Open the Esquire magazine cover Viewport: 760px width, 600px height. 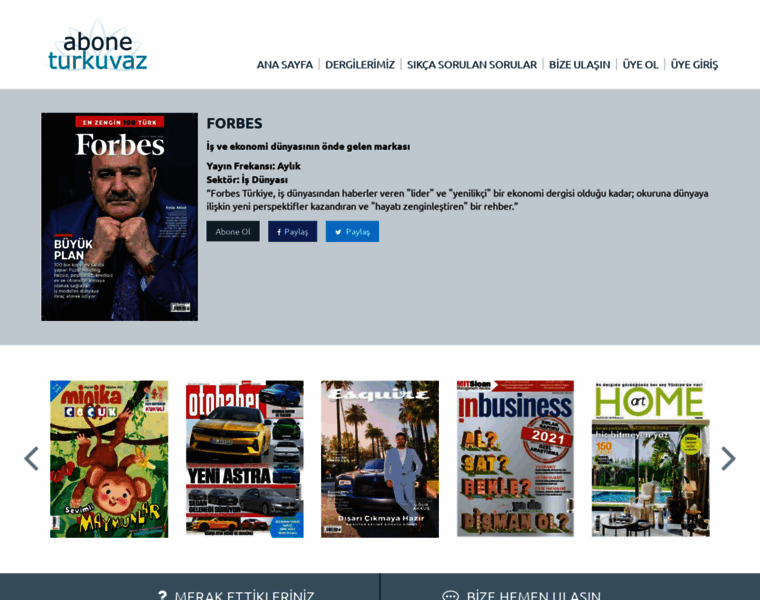pyautogui.click(x=380, y=459)
